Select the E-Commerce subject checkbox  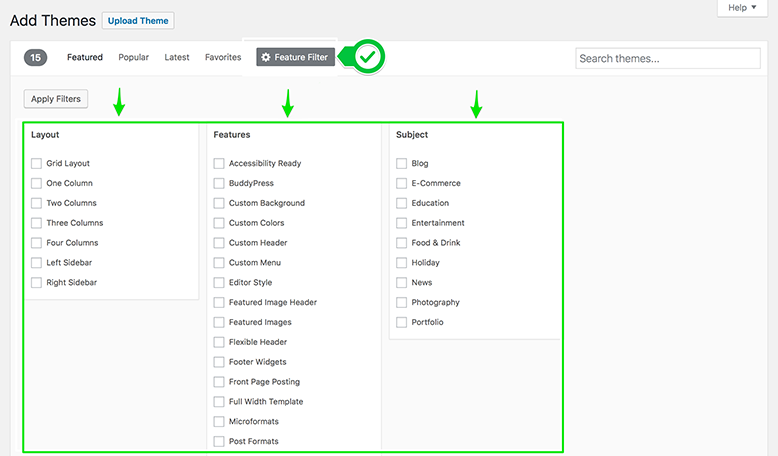point(401,183)
